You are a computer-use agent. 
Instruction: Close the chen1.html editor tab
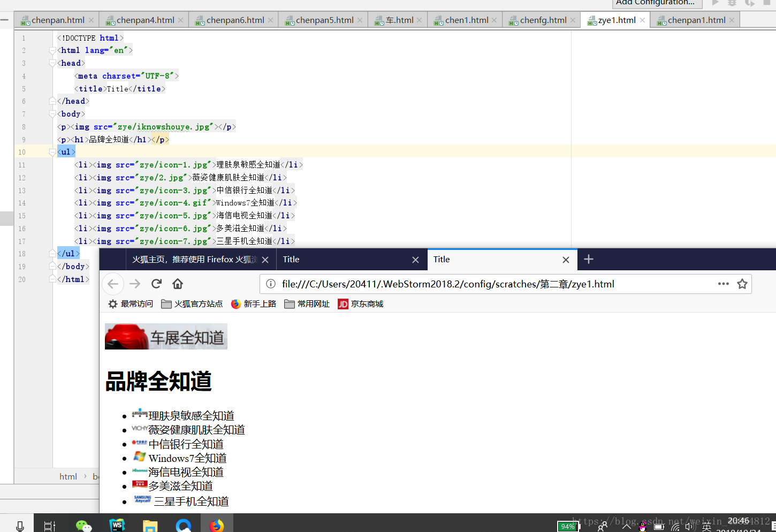(494, 20)
